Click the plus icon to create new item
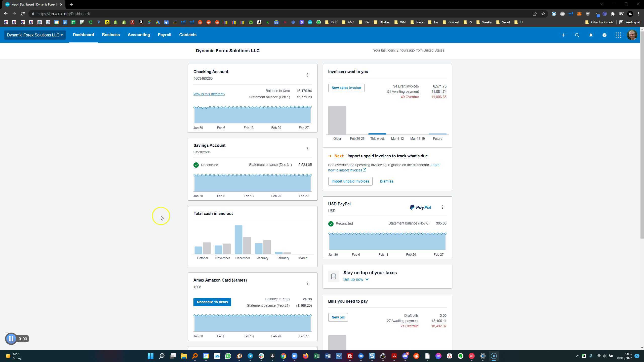 coord(563,35)
